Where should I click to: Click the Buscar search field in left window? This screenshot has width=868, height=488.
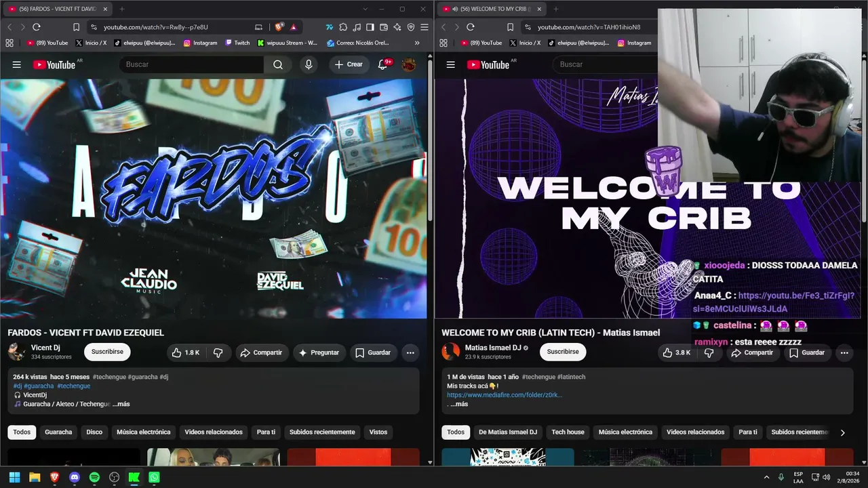pyautogui.click(x=191, y=64)
